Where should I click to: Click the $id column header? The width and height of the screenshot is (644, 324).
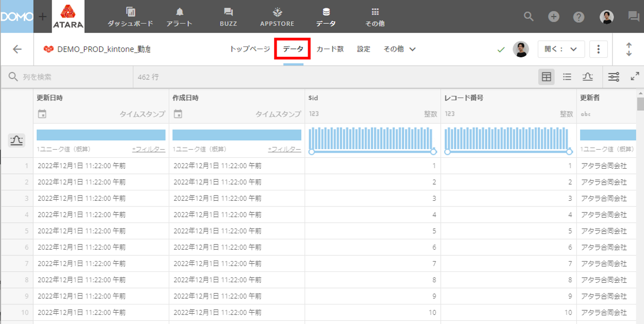[x=314, y=98]
